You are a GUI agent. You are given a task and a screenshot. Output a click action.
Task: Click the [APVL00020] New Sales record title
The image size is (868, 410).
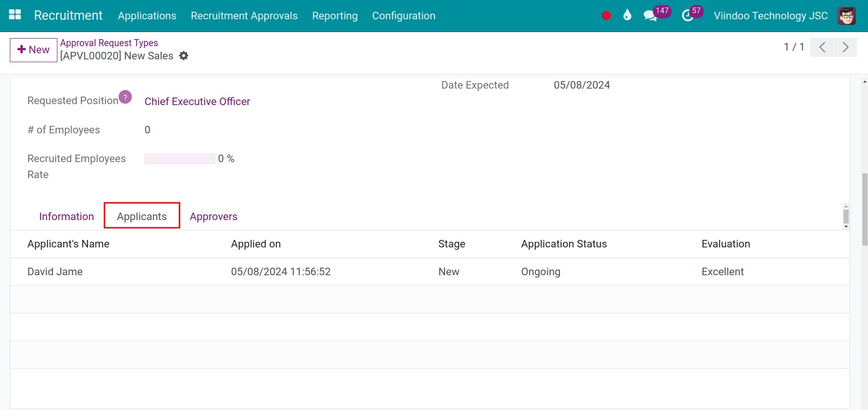click(117, 56)
